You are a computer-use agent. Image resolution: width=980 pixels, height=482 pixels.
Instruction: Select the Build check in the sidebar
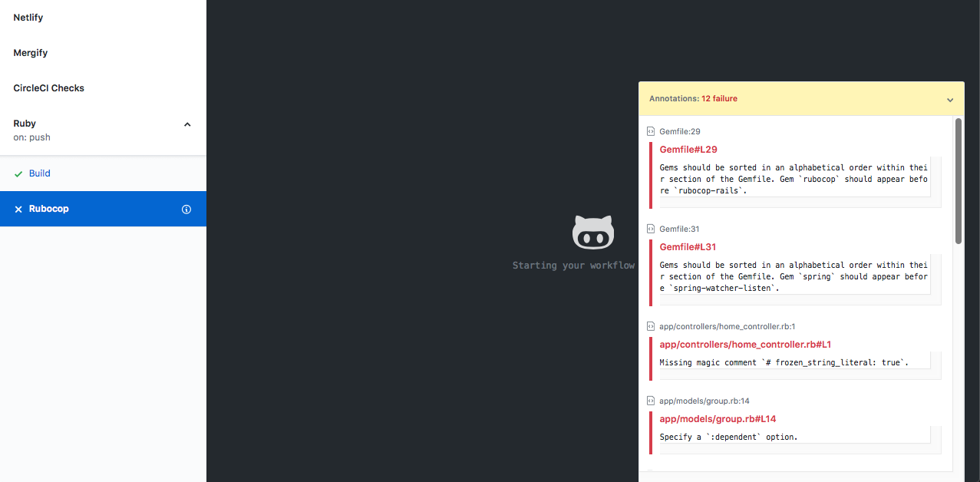[38, 173]
